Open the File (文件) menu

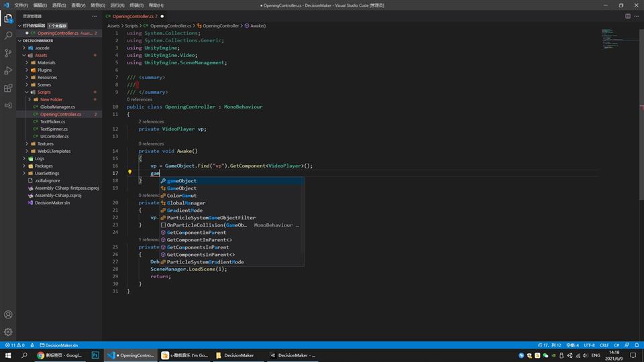tap(21, 5)
